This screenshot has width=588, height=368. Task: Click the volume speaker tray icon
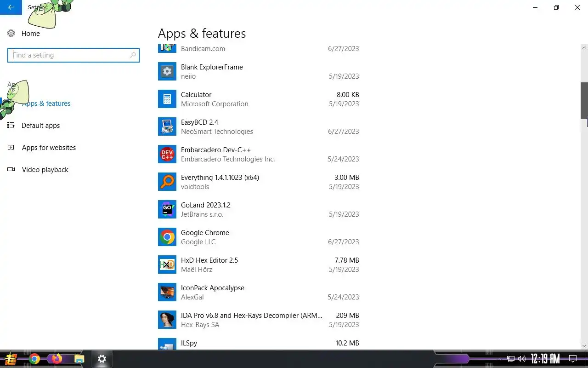(521, 359)
